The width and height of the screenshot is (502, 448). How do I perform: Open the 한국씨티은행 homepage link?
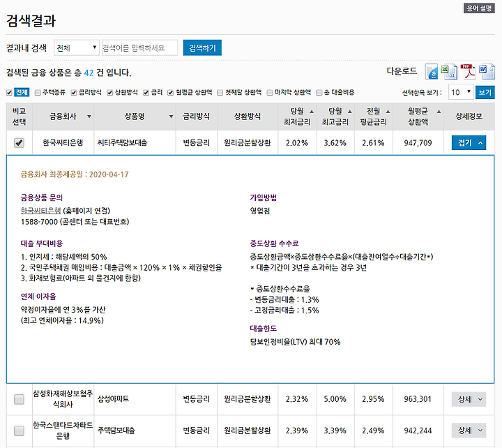40,211
